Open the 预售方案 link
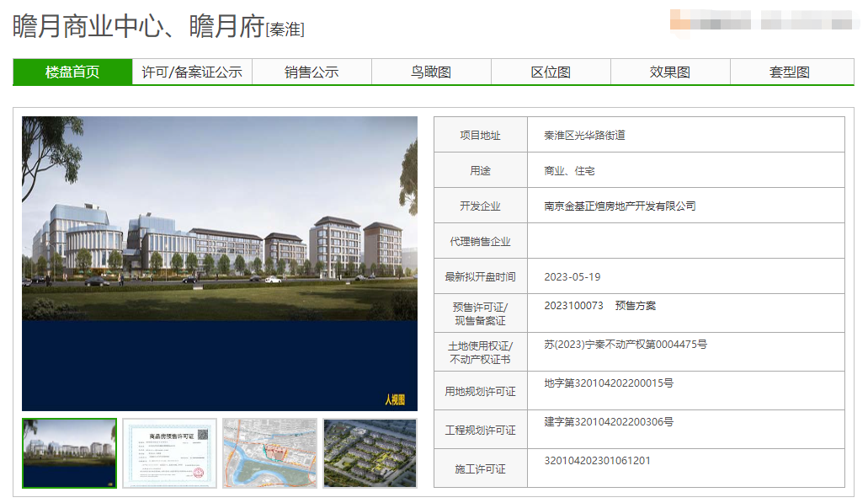Viewport: 868px width, 503px height. click(635, 306)
